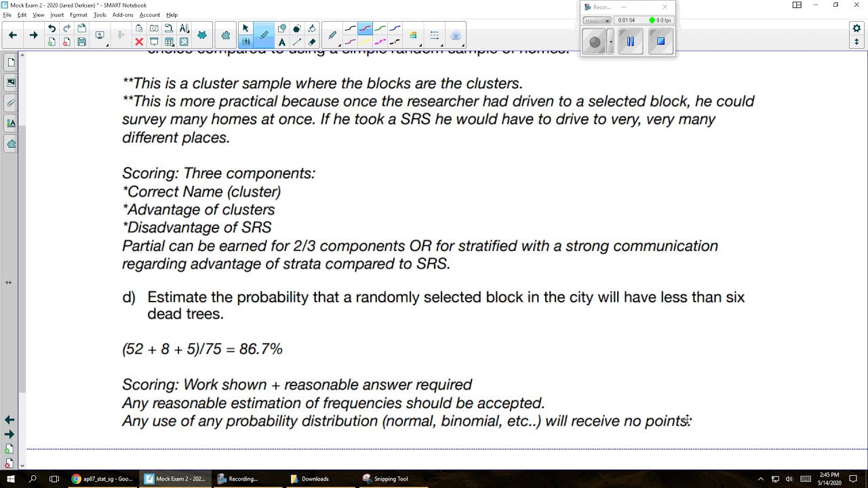Select the Pens tool
Screen dimensions: 868x488
click(264, 35)
